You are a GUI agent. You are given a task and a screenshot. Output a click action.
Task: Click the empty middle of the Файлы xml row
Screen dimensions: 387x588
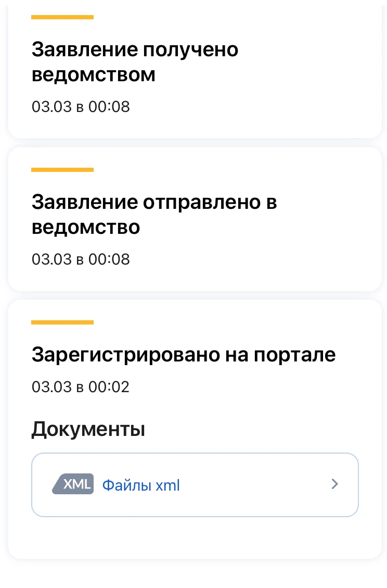click(255, 485)
